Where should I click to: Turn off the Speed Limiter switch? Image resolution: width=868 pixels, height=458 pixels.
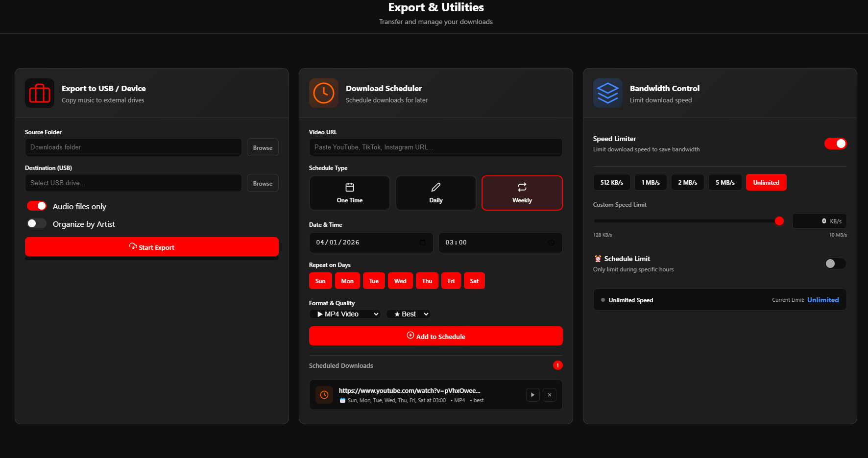click(835, 144)
